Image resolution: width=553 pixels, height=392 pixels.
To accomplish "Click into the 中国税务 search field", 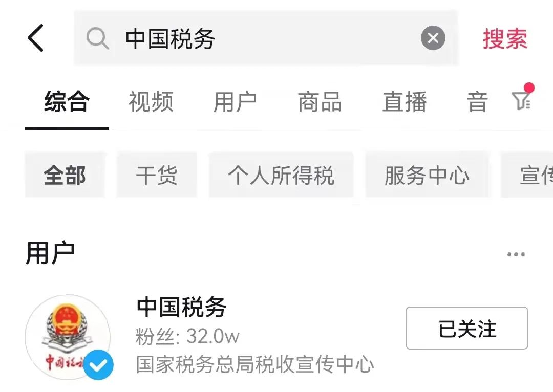I will (266, 38).
